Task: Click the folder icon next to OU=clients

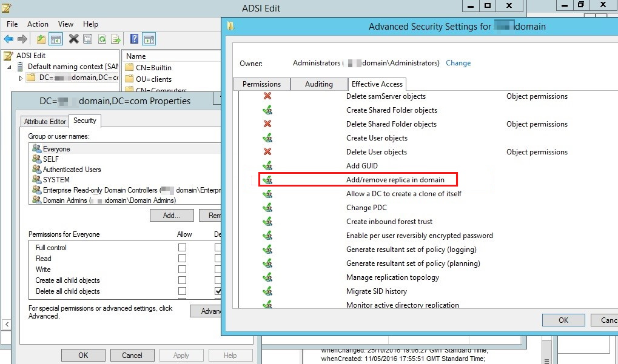Action: 129,79
